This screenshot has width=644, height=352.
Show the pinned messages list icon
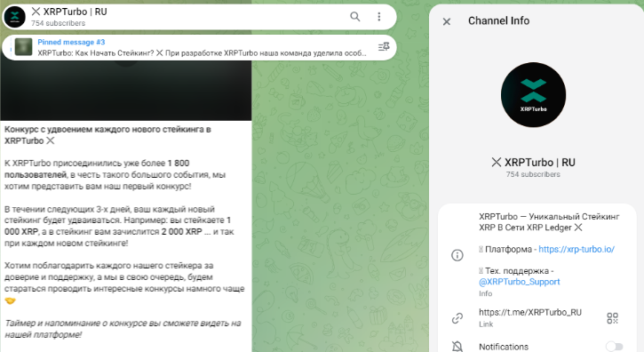click(384, 47)
